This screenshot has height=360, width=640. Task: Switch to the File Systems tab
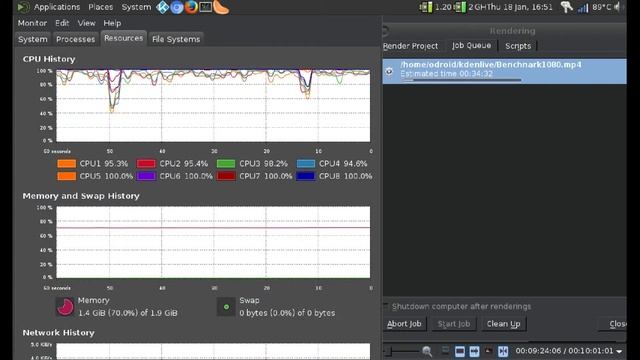pos(176,39)
